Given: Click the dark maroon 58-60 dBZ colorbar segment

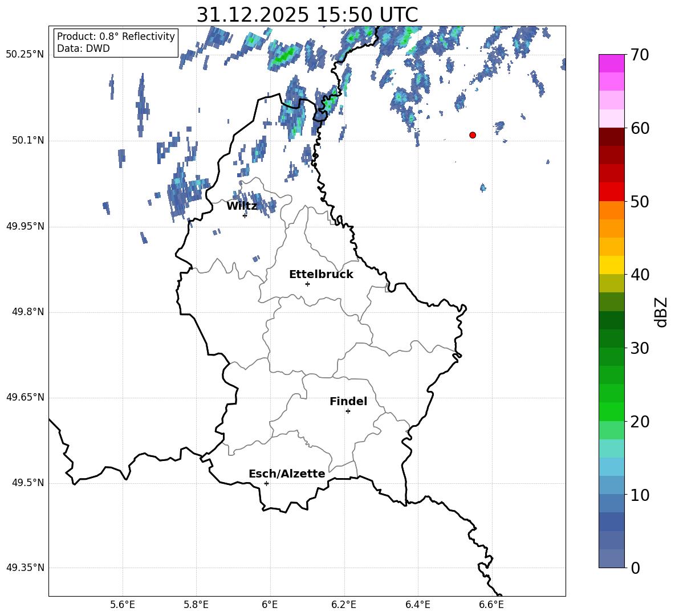Looking at the screenshot, I should point(612,137).
